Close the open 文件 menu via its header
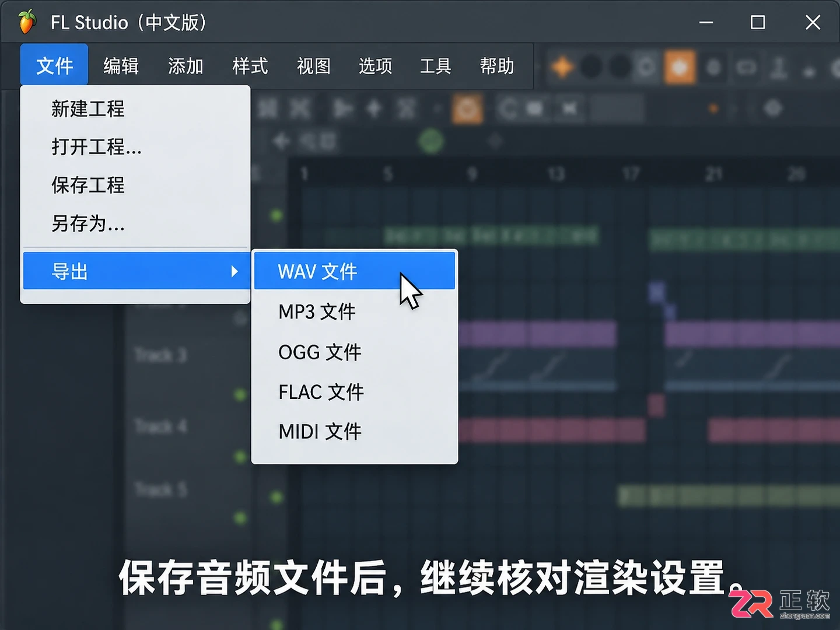Viewport: 840px width, 630px height. pyautogui.click(x=54, y=65)
